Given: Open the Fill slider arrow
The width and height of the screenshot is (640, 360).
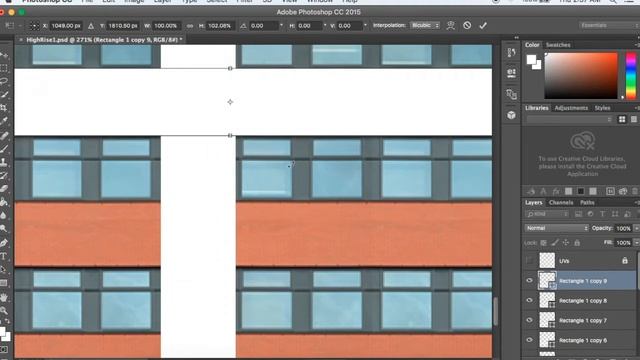Looking at the screenshot, I should coord(636,243).
